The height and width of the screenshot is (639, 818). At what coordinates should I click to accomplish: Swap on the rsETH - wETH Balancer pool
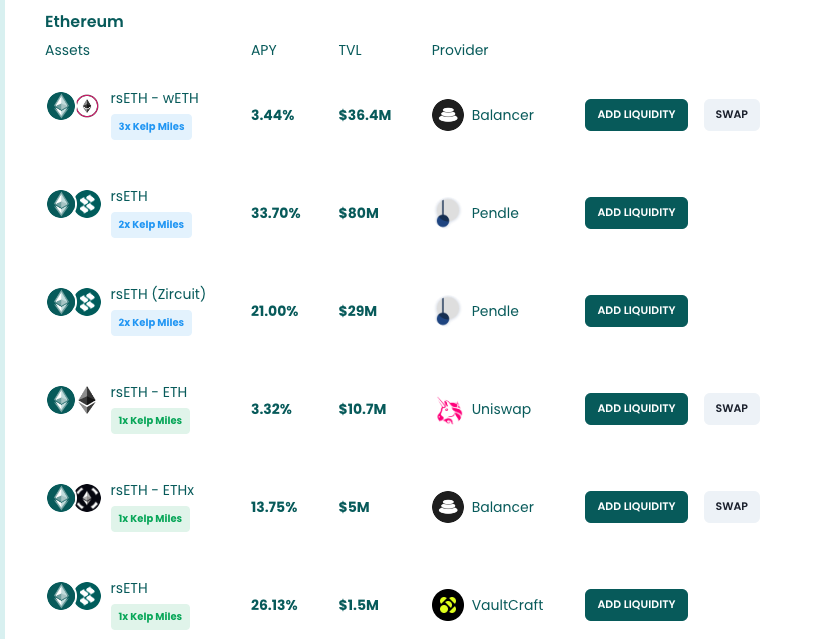[x=731, y=115]
